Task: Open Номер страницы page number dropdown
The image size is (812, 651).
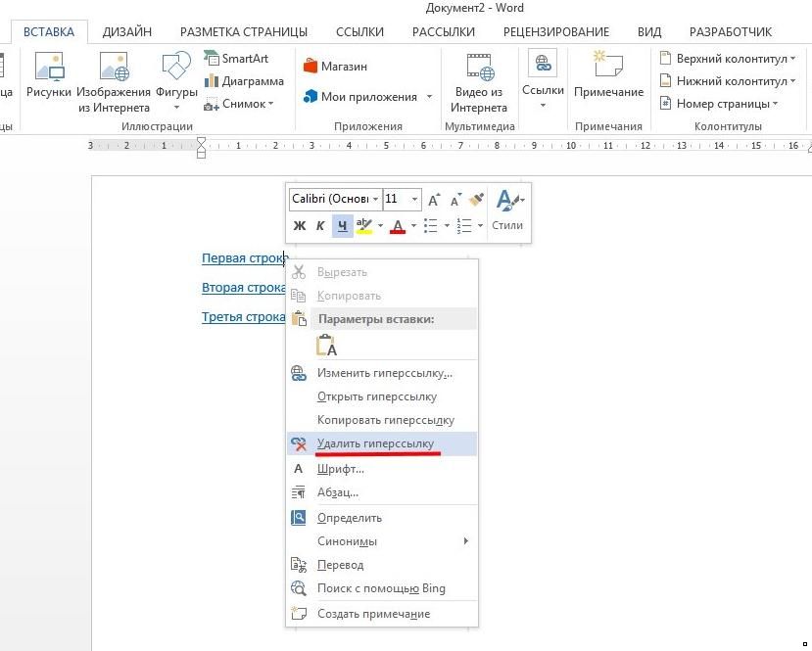Action: pos(719,104)
